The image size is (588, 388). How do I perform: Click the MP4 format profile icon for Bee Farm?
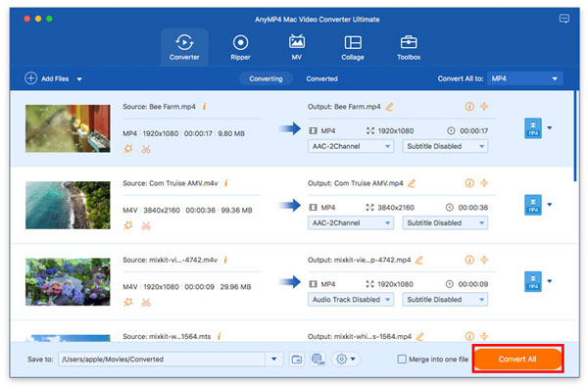(533, 128)
